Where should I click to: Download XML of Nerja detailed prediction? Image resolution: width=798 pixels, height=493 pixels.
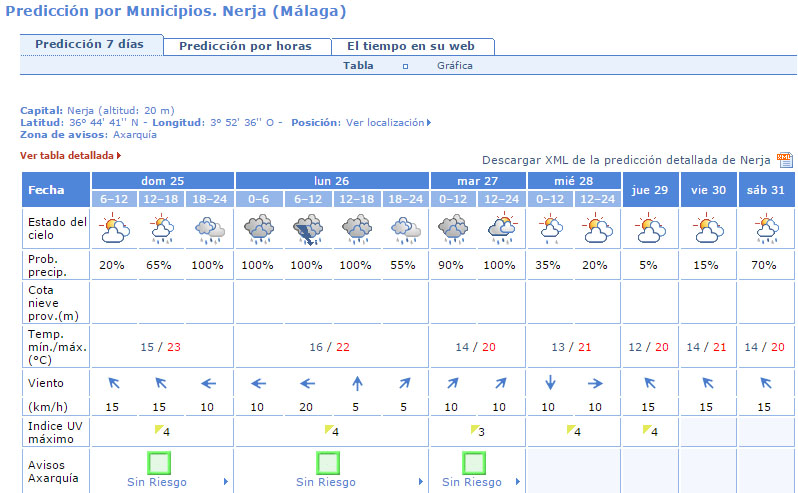pyautogui.click(x=626, y=160)
